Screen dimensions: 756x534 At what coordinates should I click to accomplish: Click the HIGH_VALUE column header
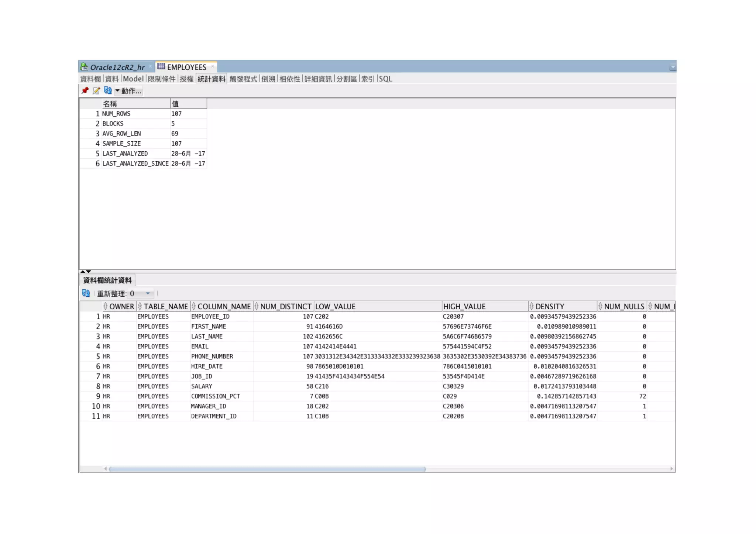[x=485, y=306]
